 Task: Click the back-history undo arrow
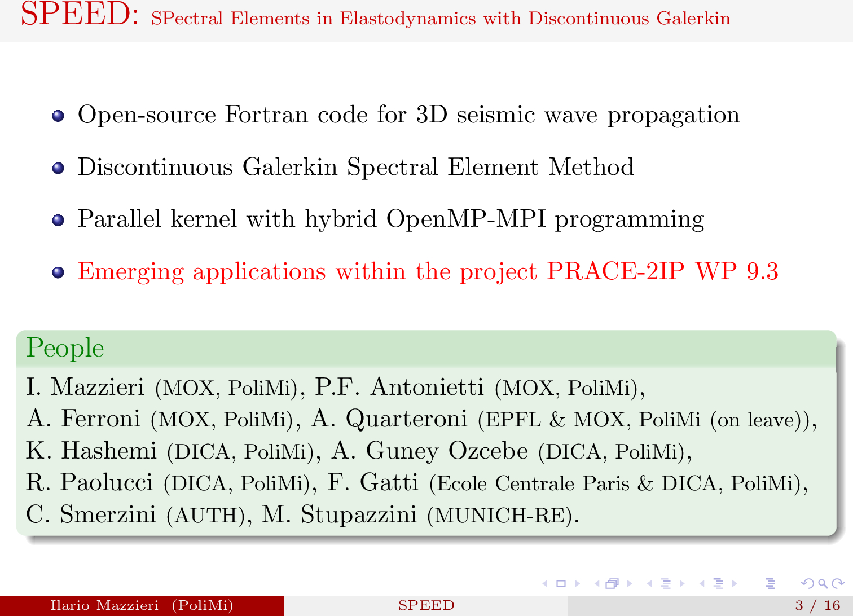coord(807,583)
